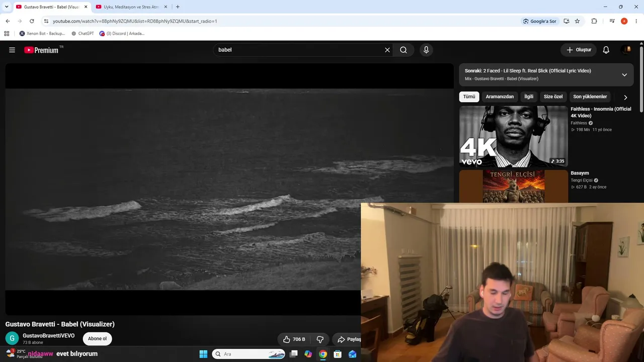Viewport: 644px width, 362px height.
Task: Select the Son yüklenenler filter chip
Action: click(590, 97)
